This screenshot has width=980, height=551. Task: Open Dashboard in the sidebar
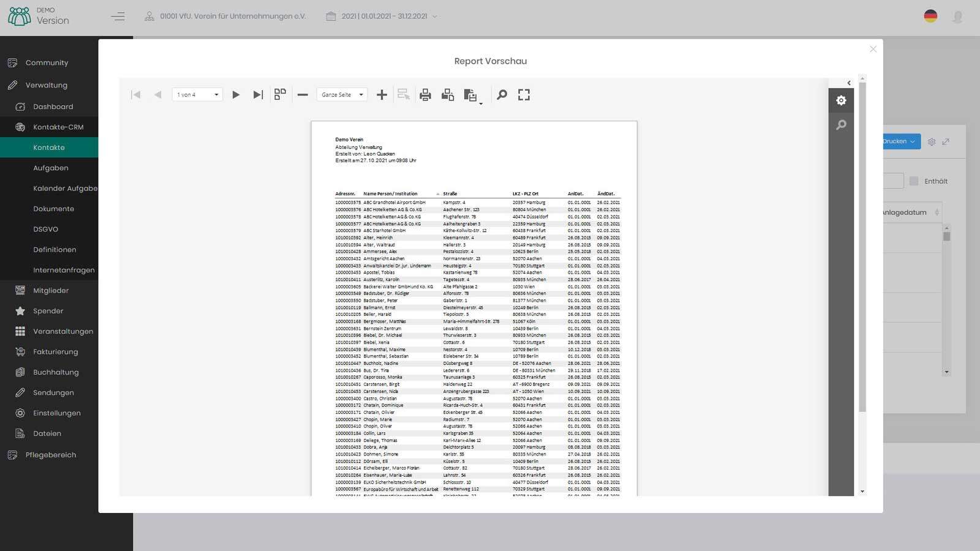(53, 107)
